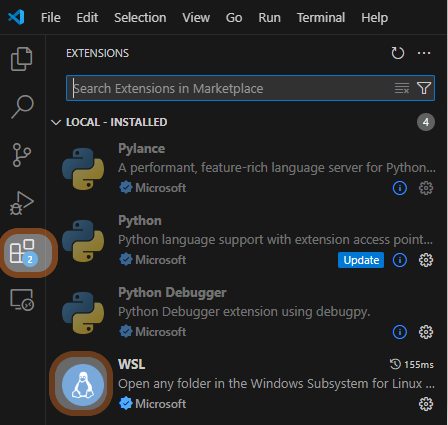Open the manage gear for Pylance
The width and height of the screenshot is (448, 425).
426,188
